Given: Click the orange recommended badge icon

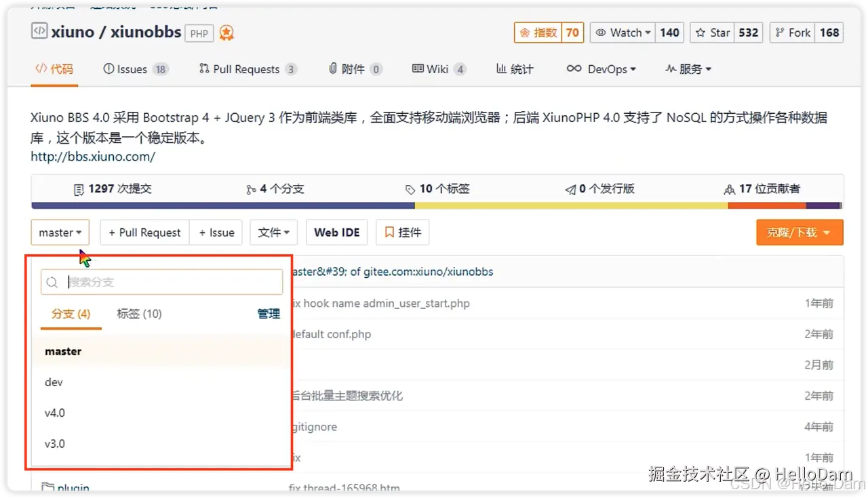Looking at the screenshot, I should [226, 33].
